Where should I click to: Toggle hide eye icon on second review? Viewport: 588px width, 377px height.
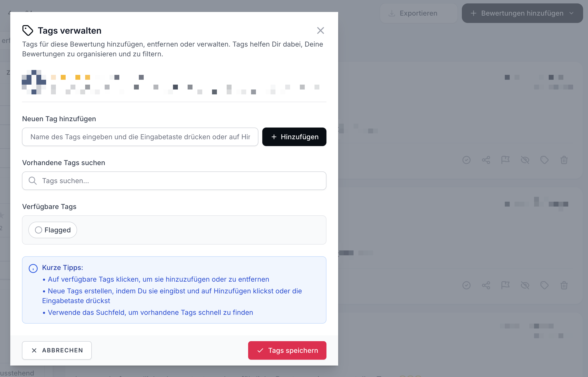[525, 286]
